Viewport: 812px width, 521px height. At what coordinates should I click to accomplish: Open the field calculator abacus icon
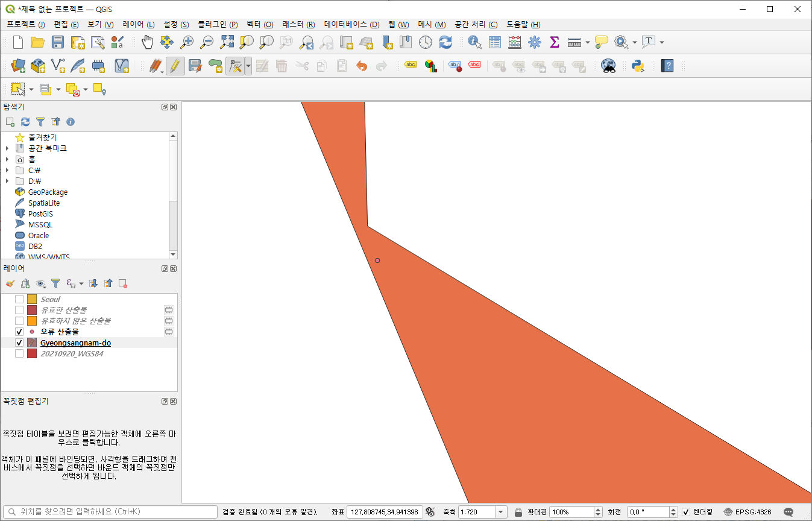pos(515,42)
